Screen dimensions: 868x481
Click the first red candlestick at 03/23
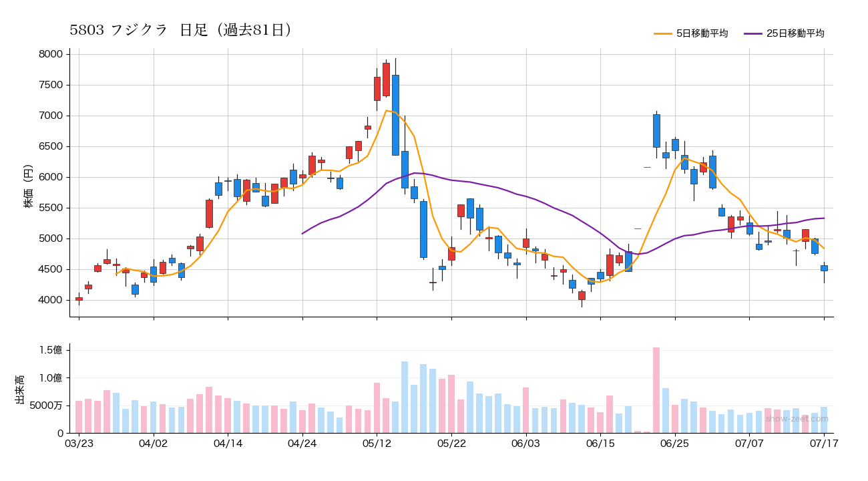point(79,299)
